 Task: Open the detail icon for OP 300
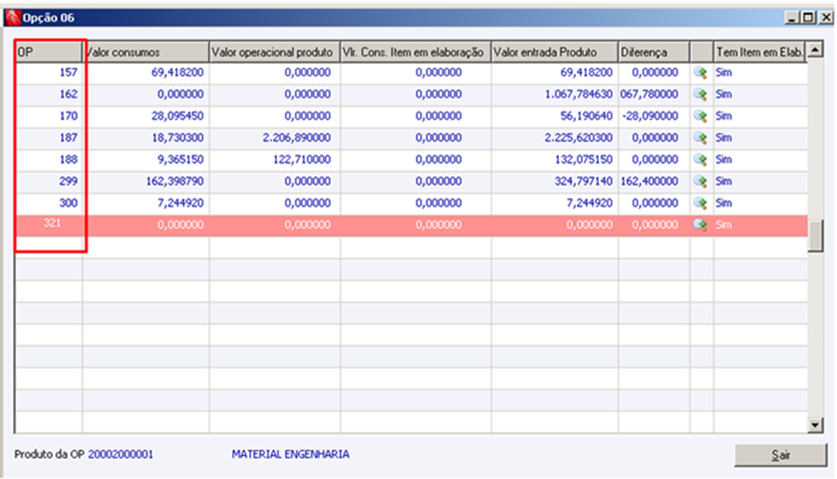click(700, 203)
